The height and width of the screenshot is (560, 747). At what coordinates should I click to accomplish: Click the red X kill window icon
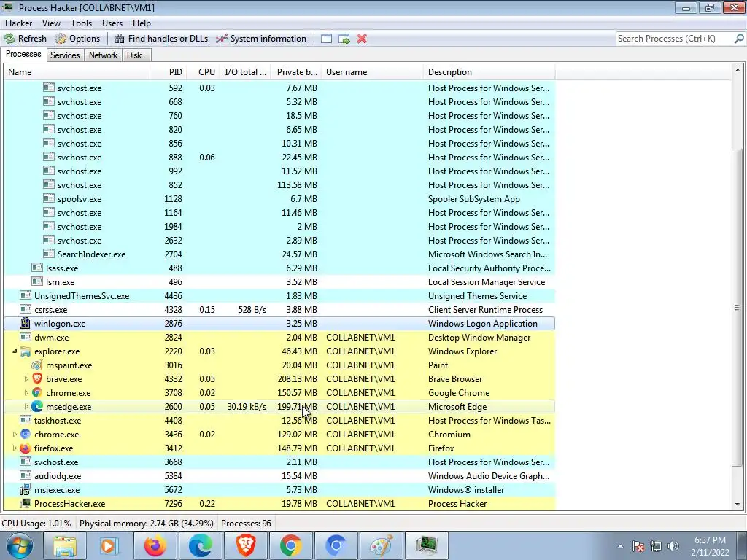click(x=362, y=39)
